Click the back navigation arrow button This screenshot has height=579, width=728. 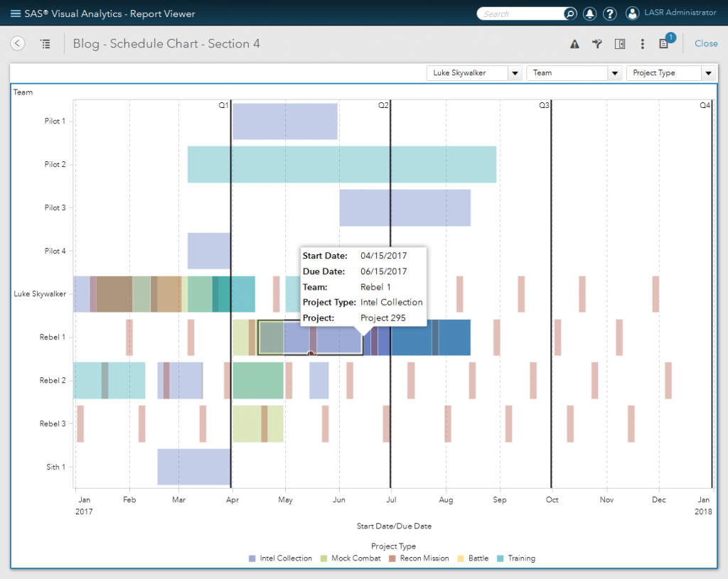17,43
